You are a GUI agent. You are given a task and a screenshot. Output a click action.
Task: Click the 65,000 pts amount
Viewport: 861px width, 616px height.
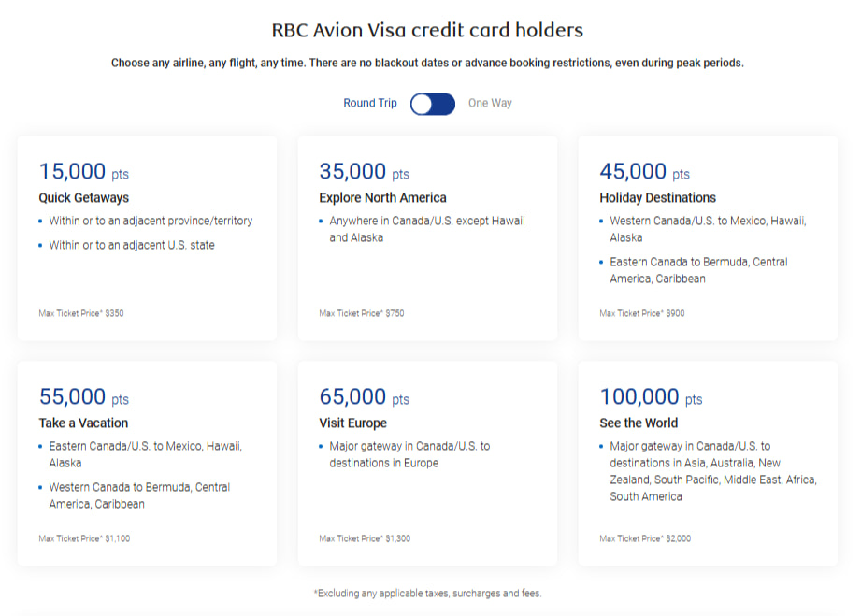pyautogui.click(x=364, y=397)
